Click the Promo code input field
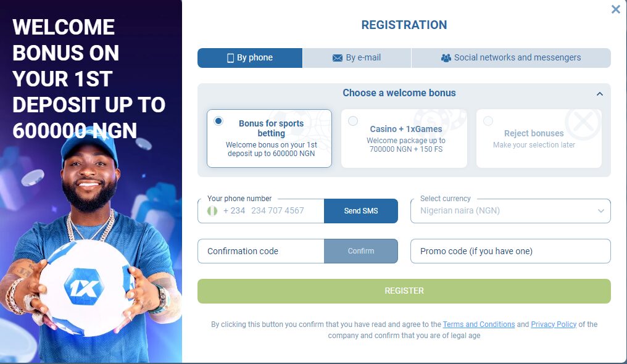This screenshot has height=364, width=627. (x=510, y=251)
